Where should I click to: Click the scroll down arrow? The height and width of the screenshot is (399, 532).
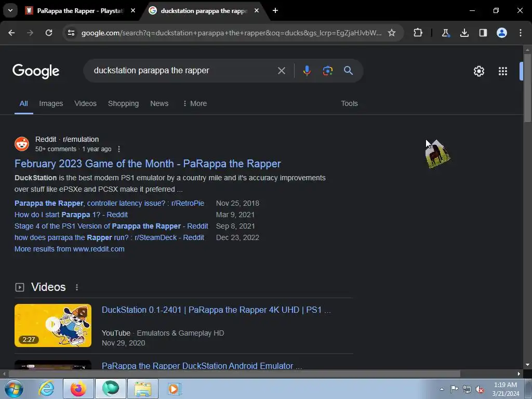[x=527, y=365]
